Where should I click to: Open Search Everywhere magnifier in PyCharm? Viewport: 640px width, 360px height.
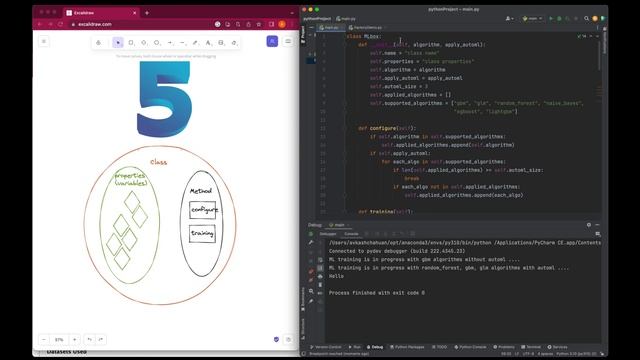click(x=587, y=19)
